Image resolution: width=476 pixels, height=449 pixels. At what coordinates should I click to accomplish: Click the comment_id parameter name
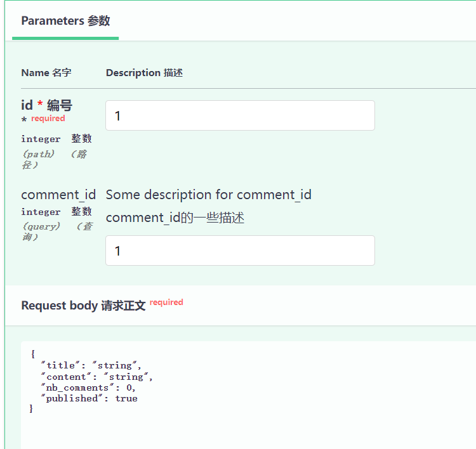pos(58,195)
